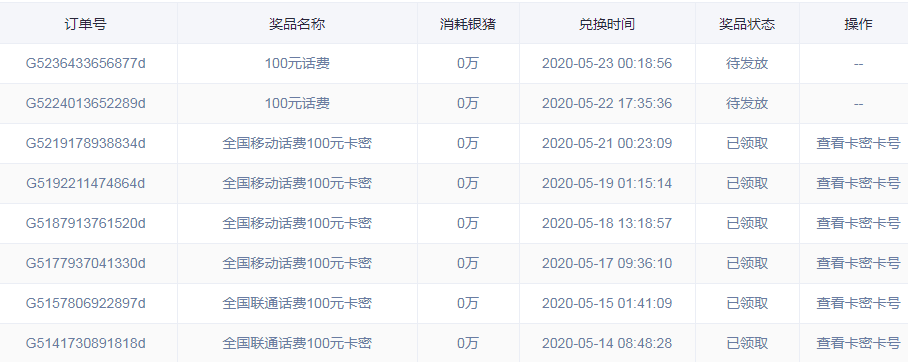Viewport: 908px width, 362px height.
Task: Select order number G5187913761520d
Action: (86, 223)
